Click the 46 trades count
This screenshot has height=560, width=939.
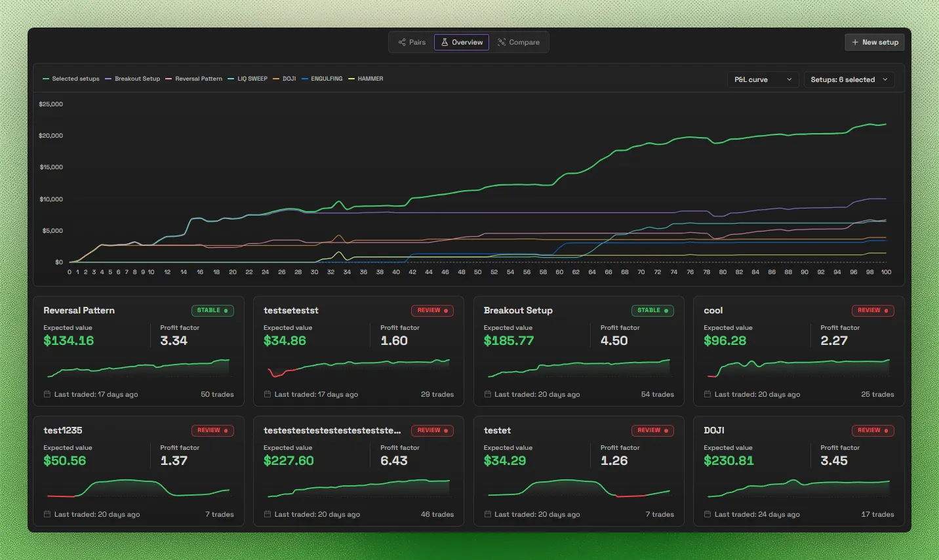437,515
